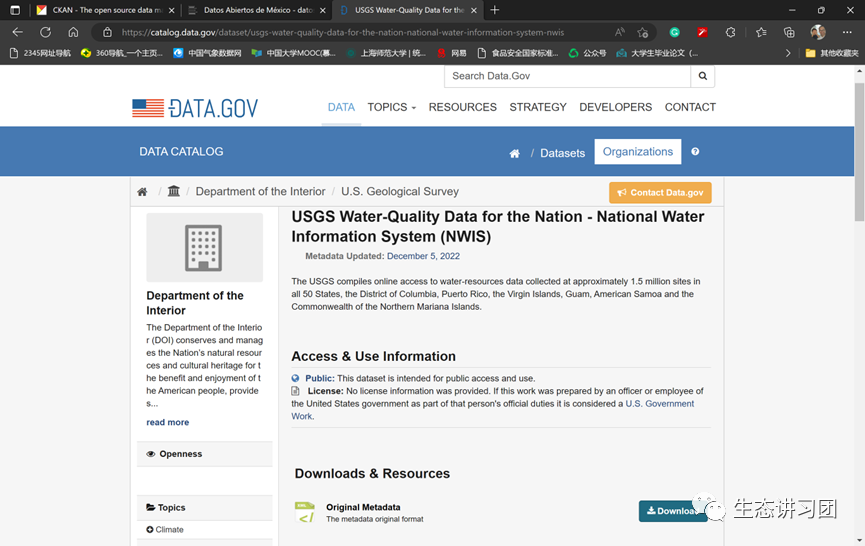Show more bookmarks chevron
The image size is (865, 546).
click(x=788, y=53)
